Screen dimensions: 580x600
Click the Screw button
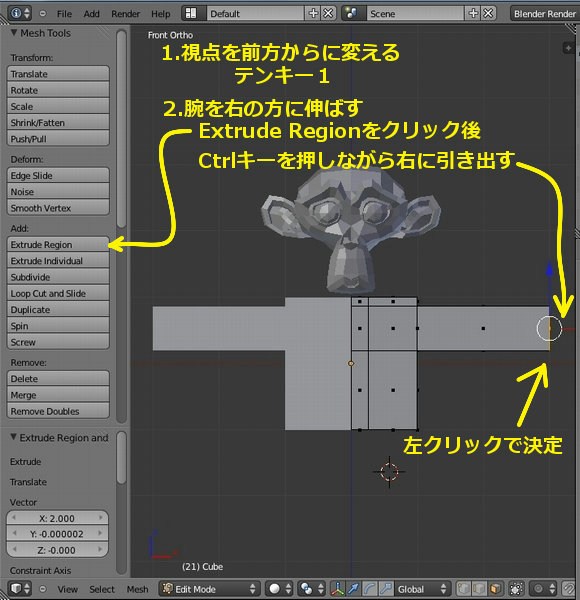(58, 342)
